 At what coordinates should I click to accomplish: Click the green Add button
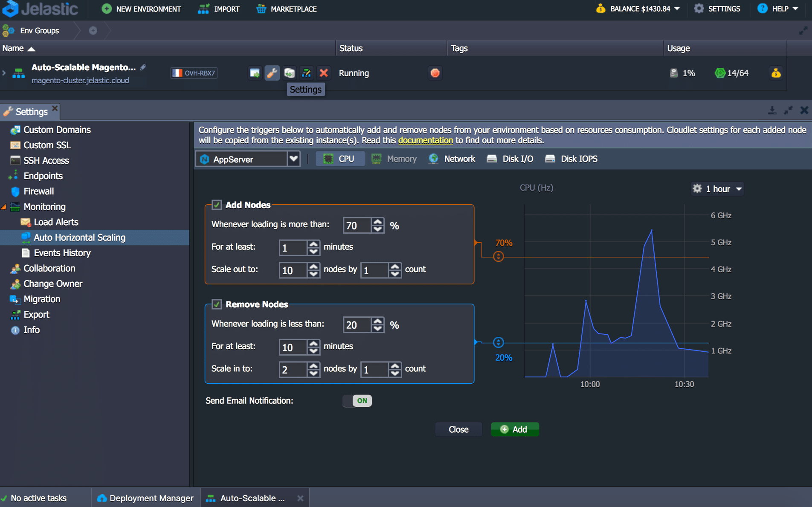click(514, 429)
